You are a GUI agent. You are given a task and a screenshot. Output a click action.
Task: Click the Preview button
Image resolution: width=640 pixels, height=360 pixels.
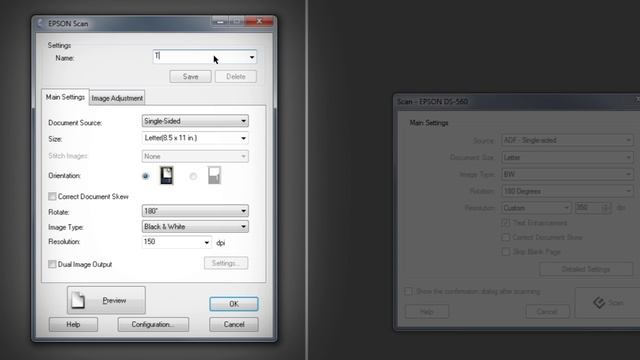(x=106, y=300)
